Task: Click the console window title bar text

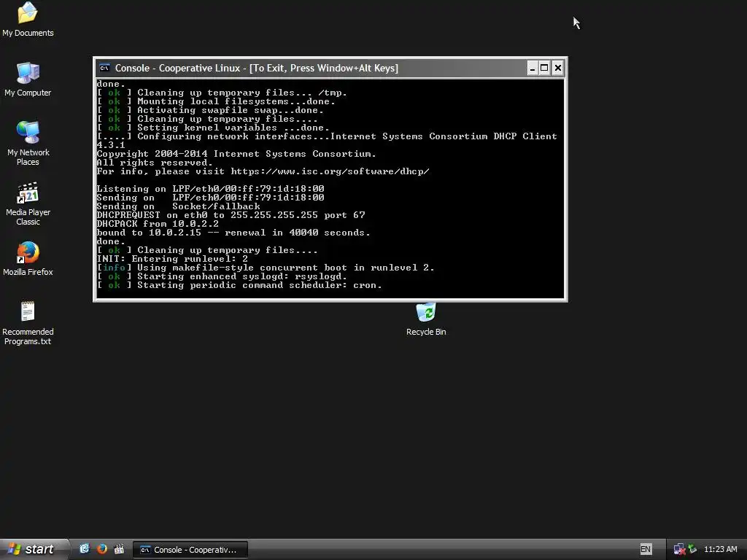Action: 256,68
